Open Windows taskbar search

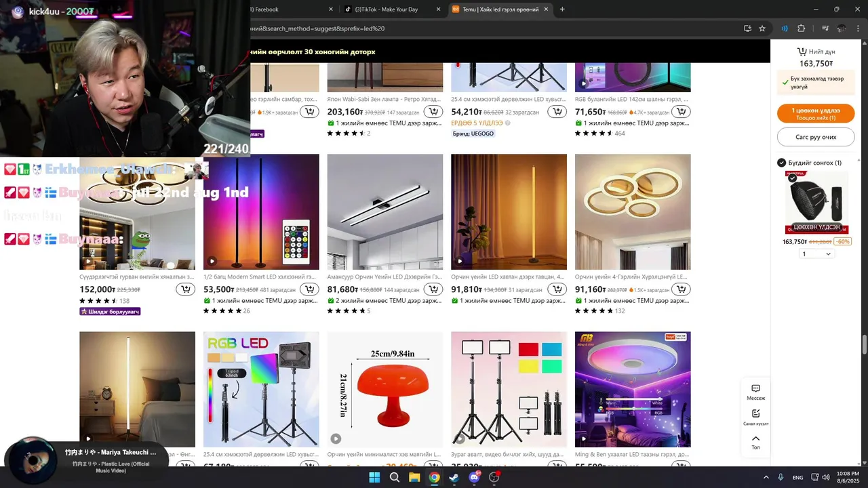(395, 477)
